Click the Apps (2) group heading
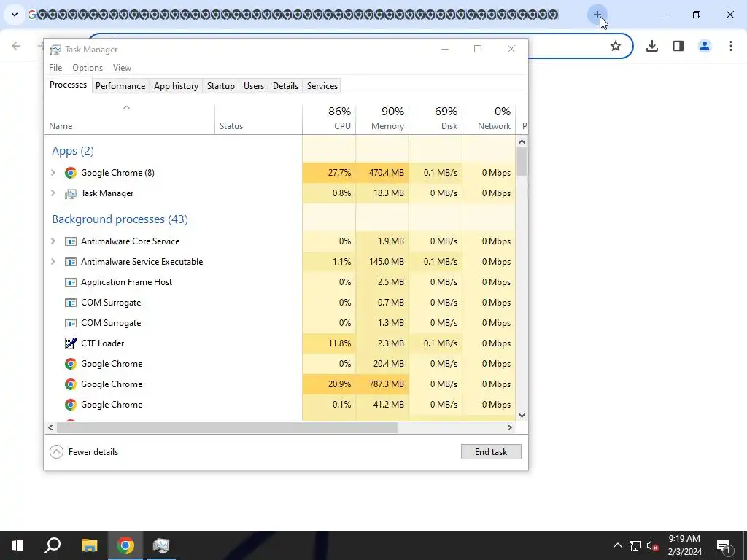747x560 pixels. pyautogui.click(x=73, y=151)
